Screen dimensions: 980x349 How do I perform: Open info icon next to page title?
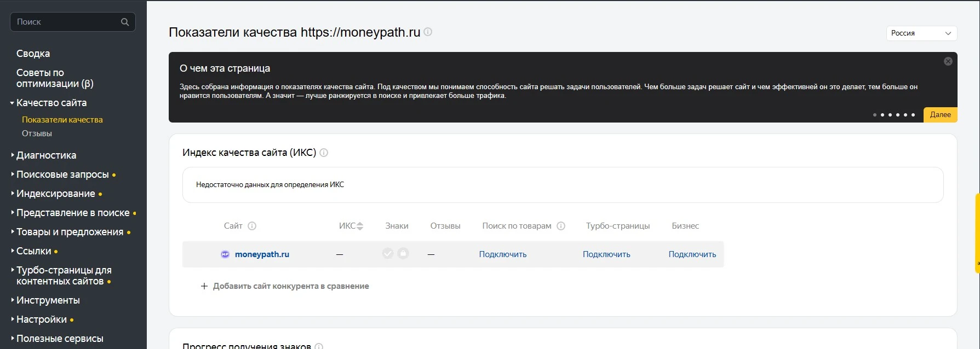coord(428,32)
